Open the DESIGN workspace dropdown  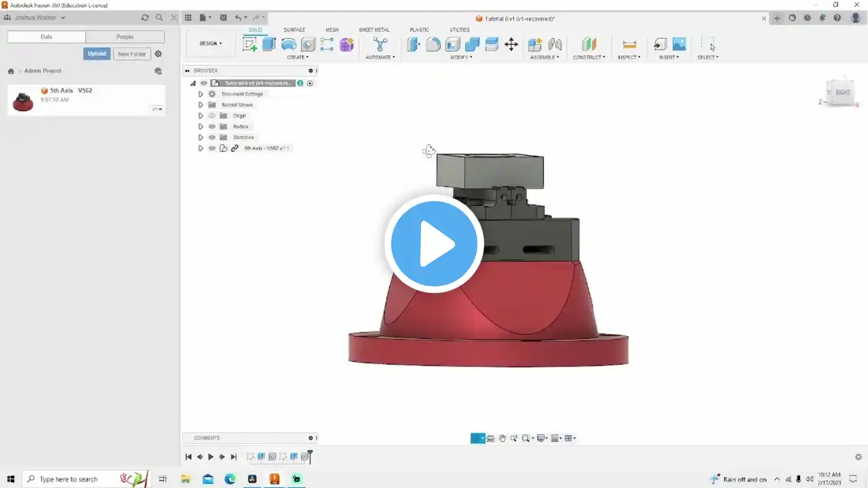tap(210, 43)
